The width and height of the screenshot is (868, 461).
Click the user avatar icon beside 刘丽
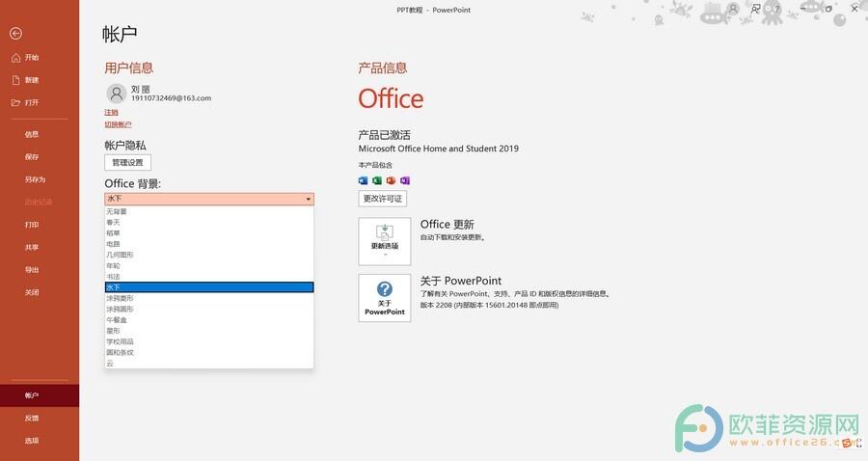pos(117,94)
